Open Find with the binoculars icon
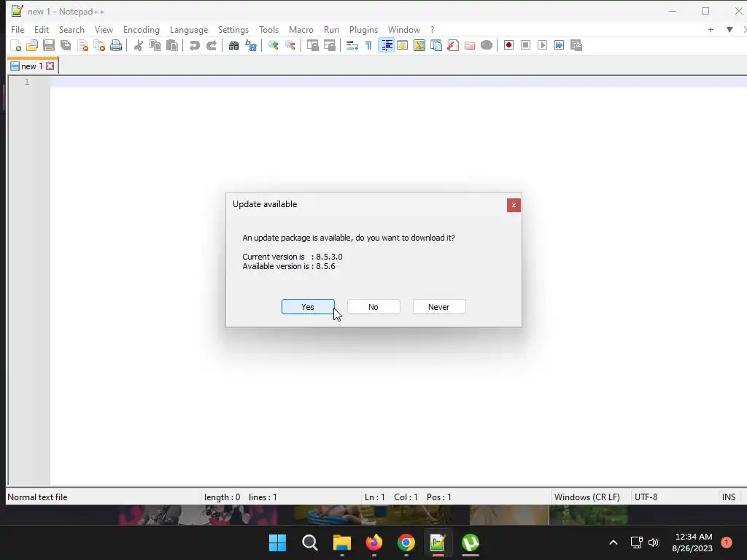 coord(233,45)
